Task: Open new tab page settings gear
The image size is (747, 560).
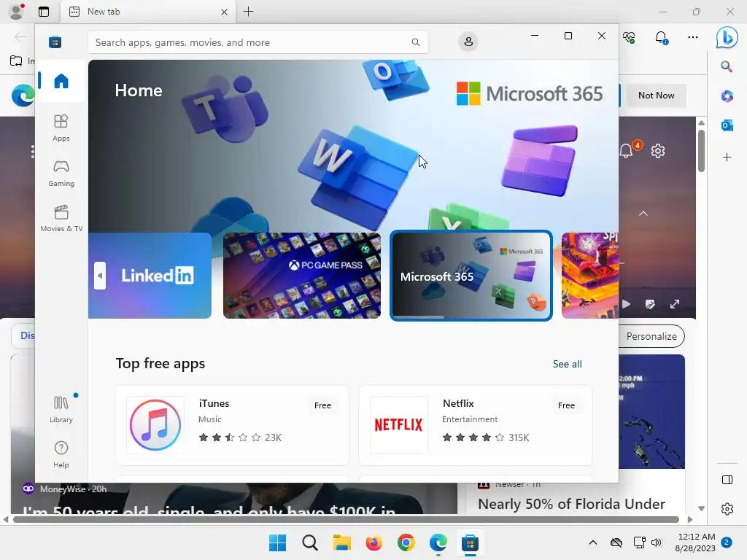Action: tap(658, 151)
